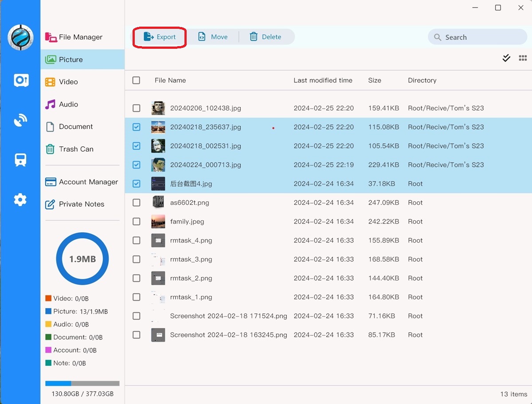Toggle the header select-all checkbox

click(x=136, y=80)
